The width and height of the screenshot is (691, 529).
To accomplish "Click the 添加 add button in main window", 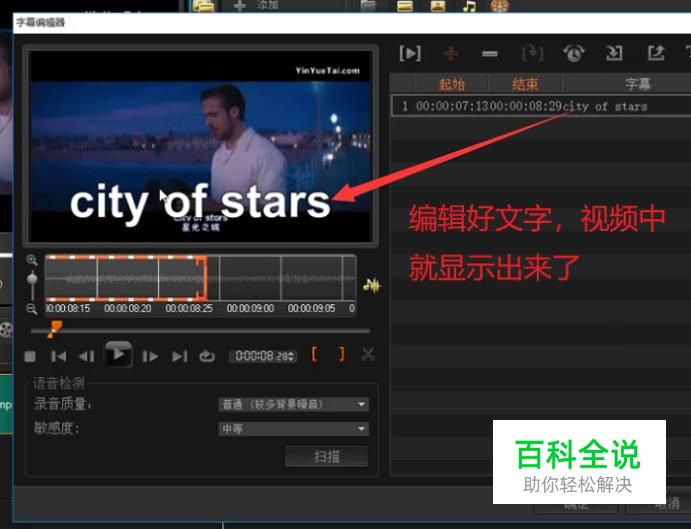I will coord(258,6).
